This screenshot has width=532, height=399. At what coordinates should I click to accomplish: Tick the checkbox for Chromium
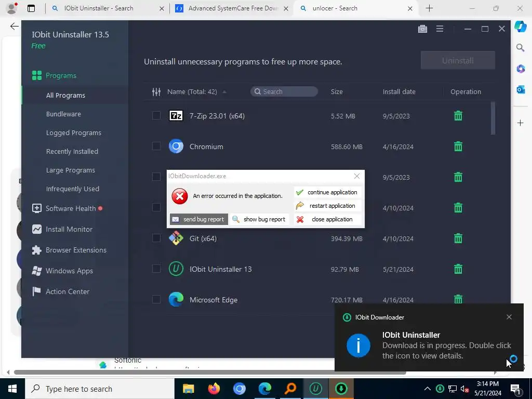click(156, 146)
